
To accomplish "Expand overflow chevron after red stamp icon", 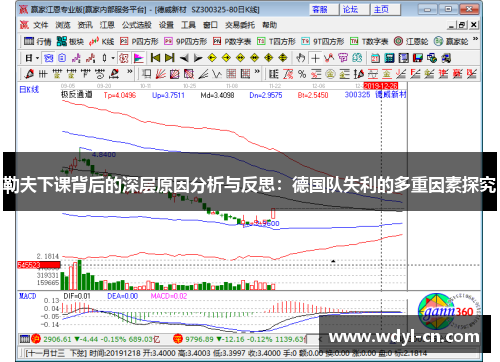I will coord(130,71).
